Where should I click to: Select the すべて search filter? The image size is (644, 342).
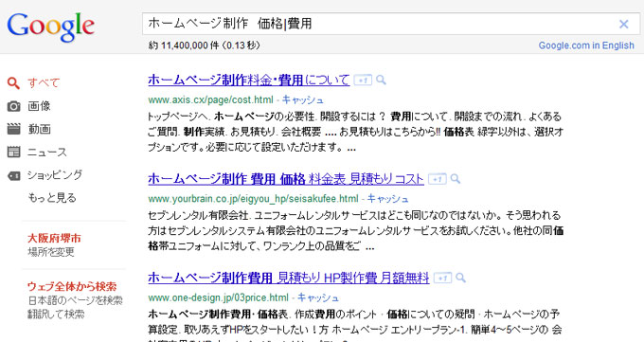coord(44,83)
